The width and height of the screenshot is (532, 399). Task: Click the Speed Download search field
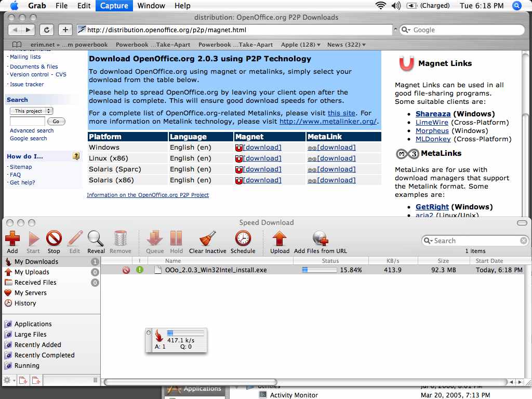tap(475, 241)
